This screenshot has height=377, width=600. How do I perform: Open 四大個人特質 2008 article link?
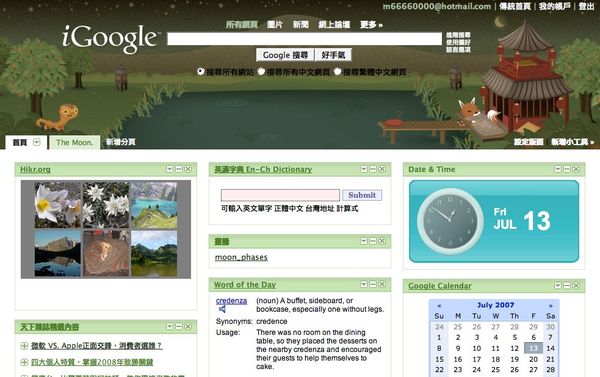92,362
